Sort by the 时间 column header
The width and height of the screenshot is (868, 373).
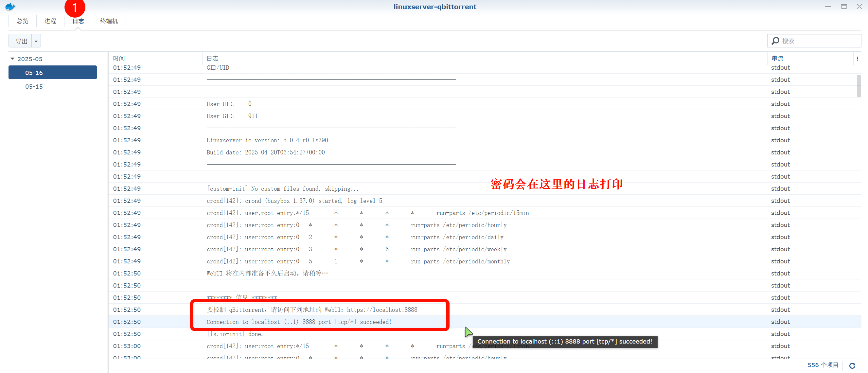pyautogui.click(x=155, y=58)
